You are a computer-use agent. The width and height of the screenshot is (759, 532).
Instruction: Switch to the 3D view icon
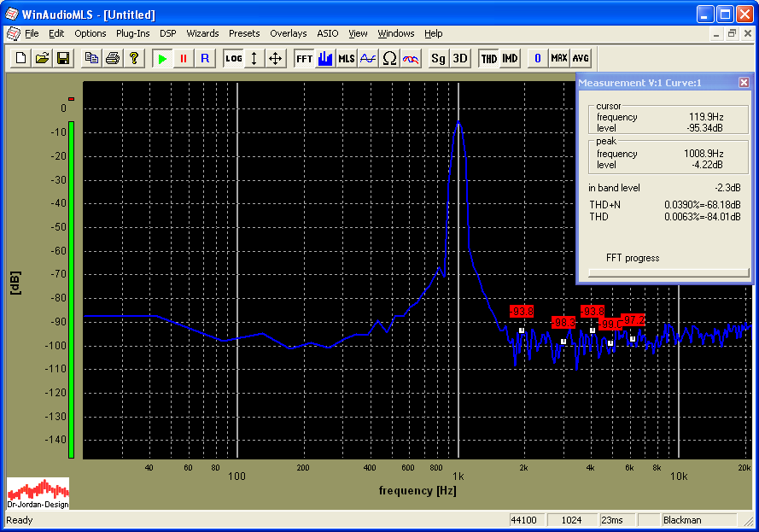pos(460,58)
